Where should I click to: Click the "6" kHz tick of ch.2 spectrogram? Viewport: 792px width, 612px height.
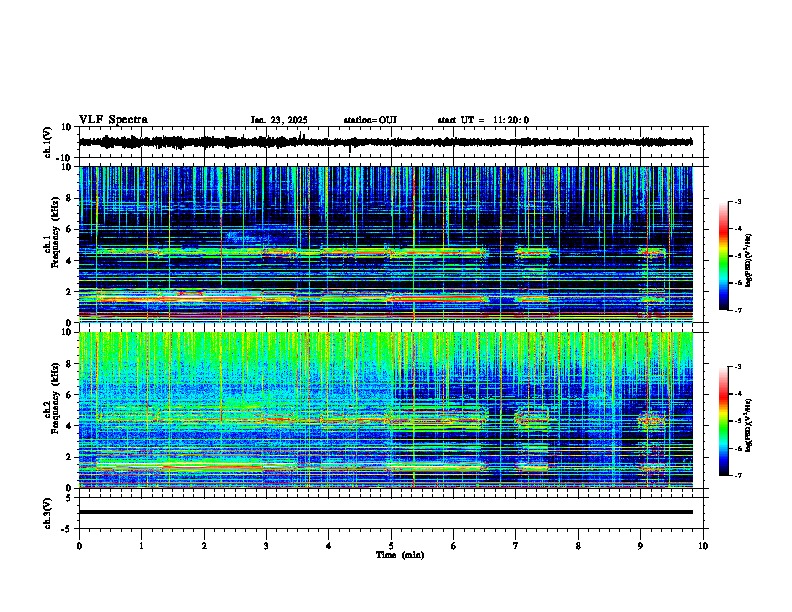pos(70,395)
